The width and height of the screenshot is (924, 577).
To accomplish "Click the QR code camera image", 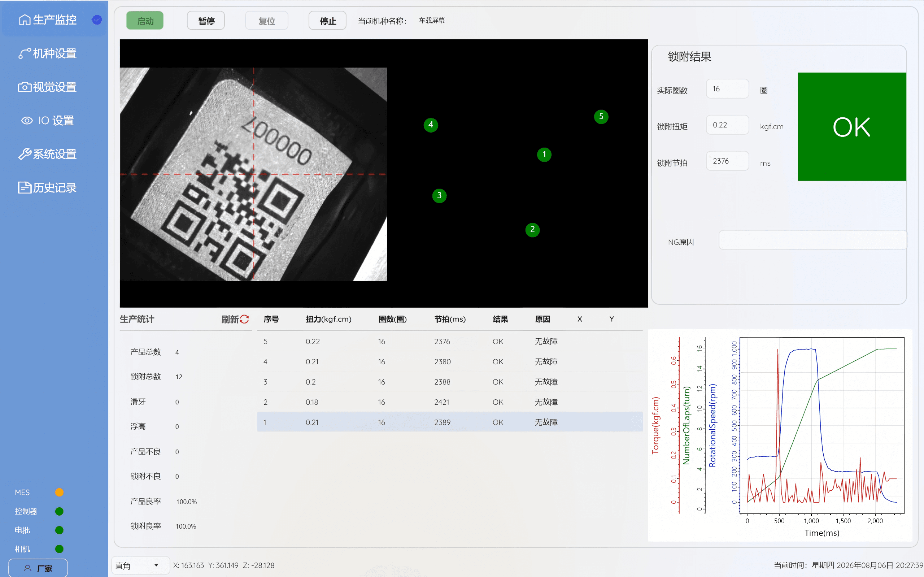I will pyautogui.click(x=253, y=174).
